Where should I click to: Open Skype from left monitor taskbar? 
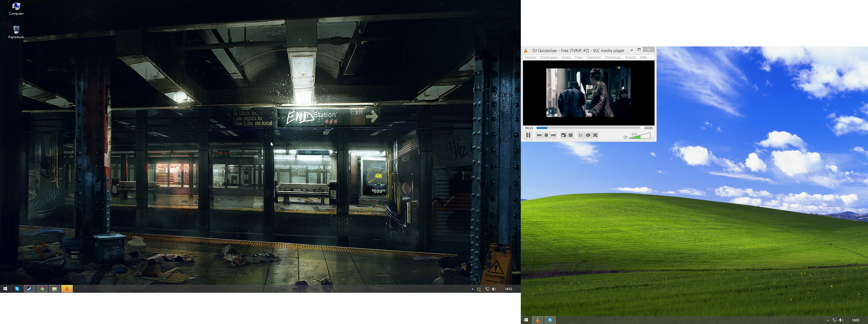(17, 289)
